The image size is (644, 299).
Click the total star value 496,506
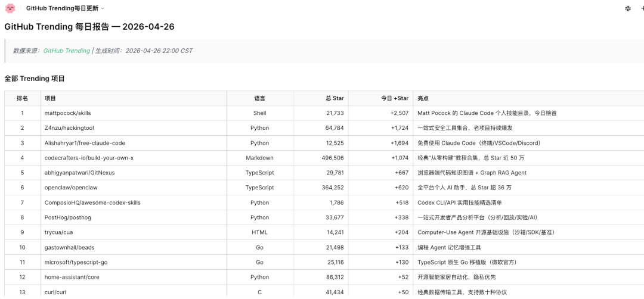[x=333, y=158]
